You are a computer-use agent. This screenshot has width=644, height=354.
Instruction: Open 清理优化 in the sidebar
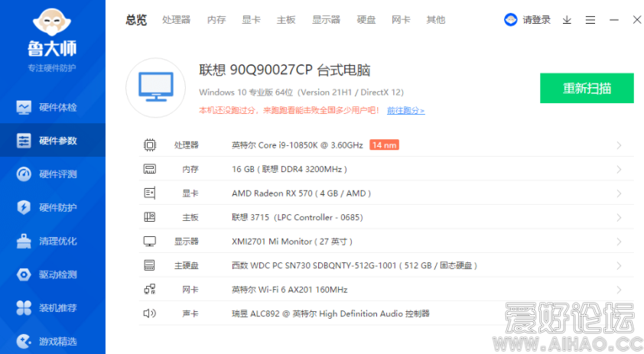tap(53, 241)
